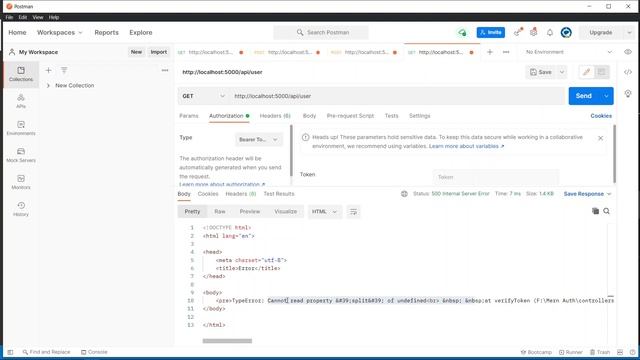Open the Send button dropdown arrow
Image resolution: width=640 pixels, height=360 pixels.
(606, 96)
